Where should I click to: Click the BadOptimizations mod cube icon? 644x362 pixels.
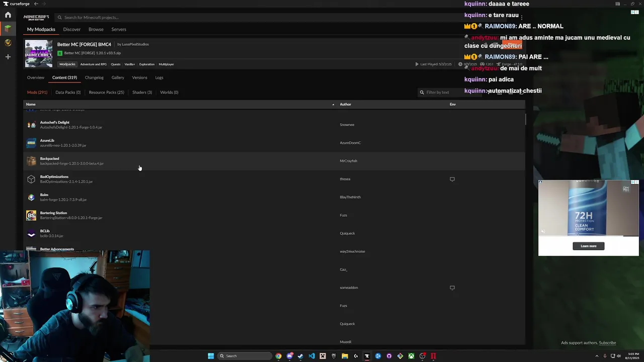(31, 179)
